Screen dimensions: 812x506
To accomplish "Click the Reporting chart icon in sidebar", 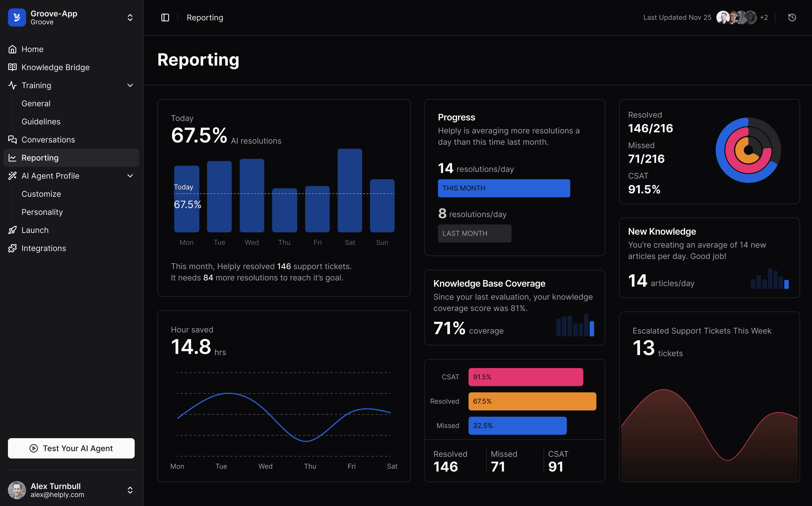I will pos(12,158).
